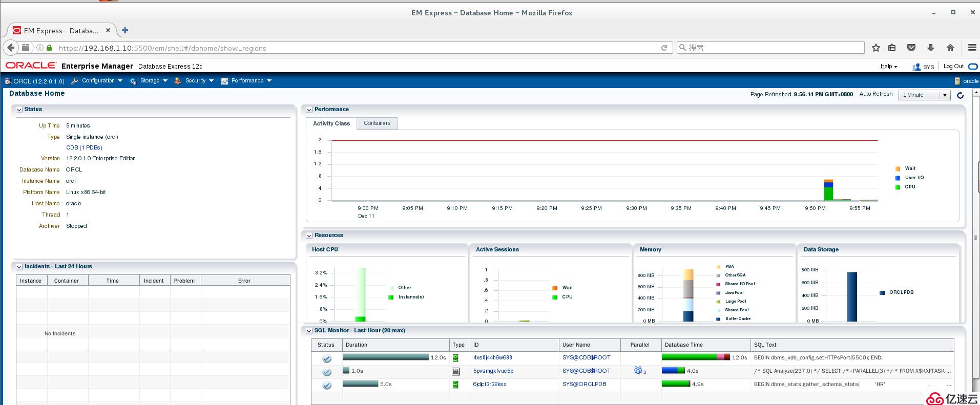980x405 pixels.
Task: Click the Log Out power icon
Action: click(x=973, y=67)
